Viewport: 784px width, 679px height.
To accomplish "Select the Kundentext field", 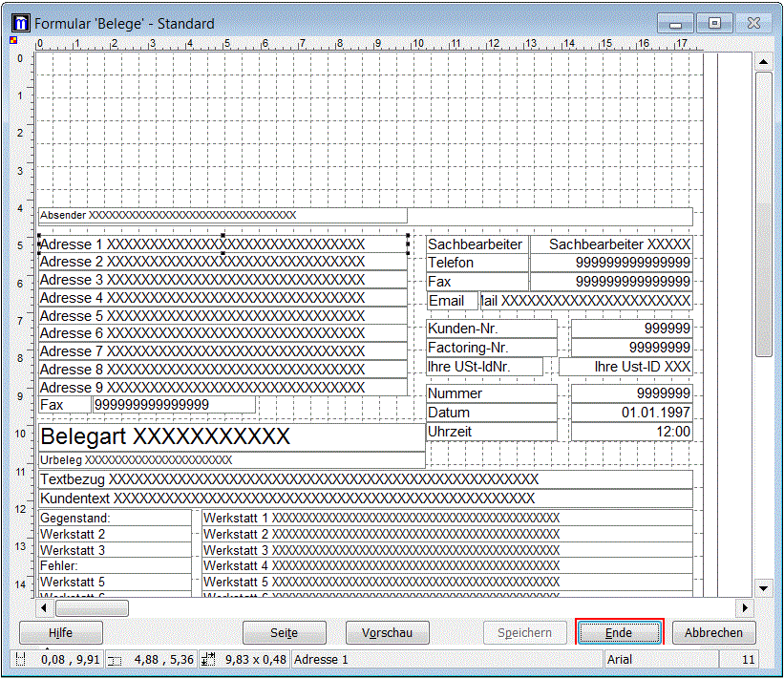I will coord(366,499).
